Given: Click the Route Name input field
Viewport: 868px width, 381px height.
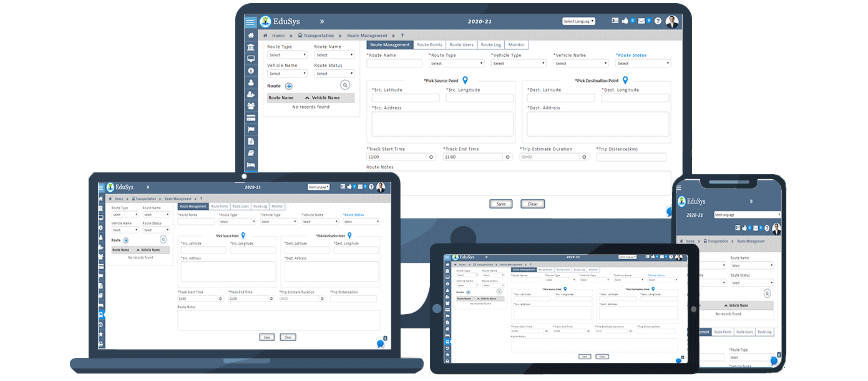Looking at the screenshot, I should point(394,62).
